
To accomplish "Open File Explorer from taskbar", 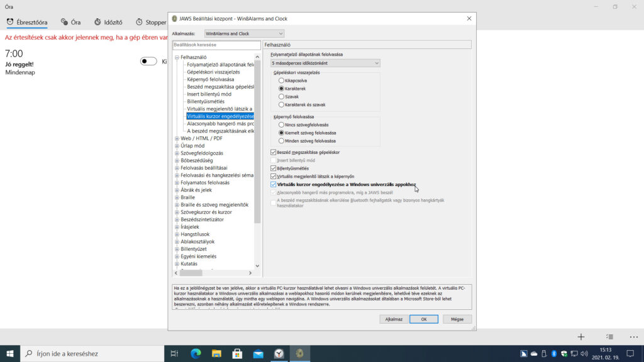I will 216,353.
